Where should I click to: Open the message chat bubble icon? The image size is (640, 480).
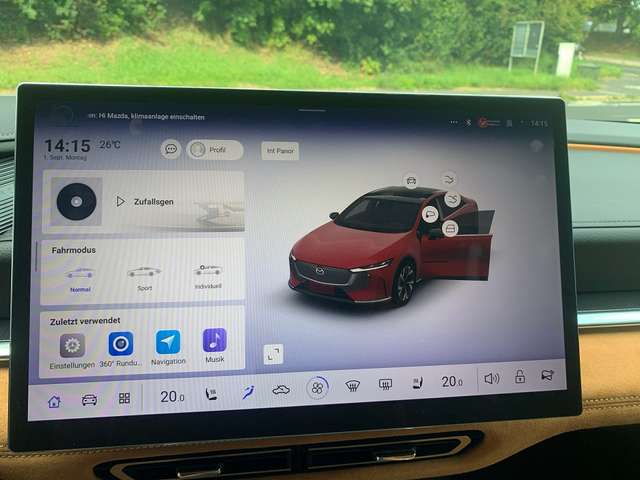(x=171, y=149)
